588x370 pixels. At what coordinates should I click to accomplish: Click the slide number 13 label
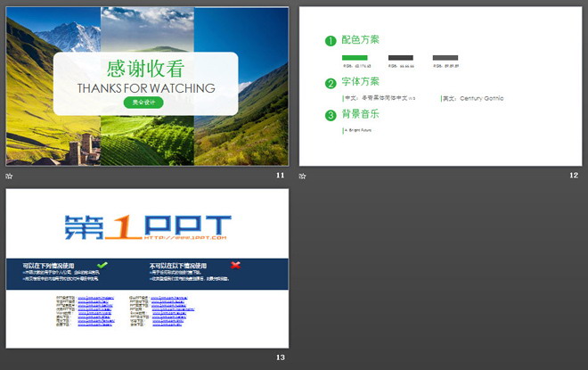point(280,358)
